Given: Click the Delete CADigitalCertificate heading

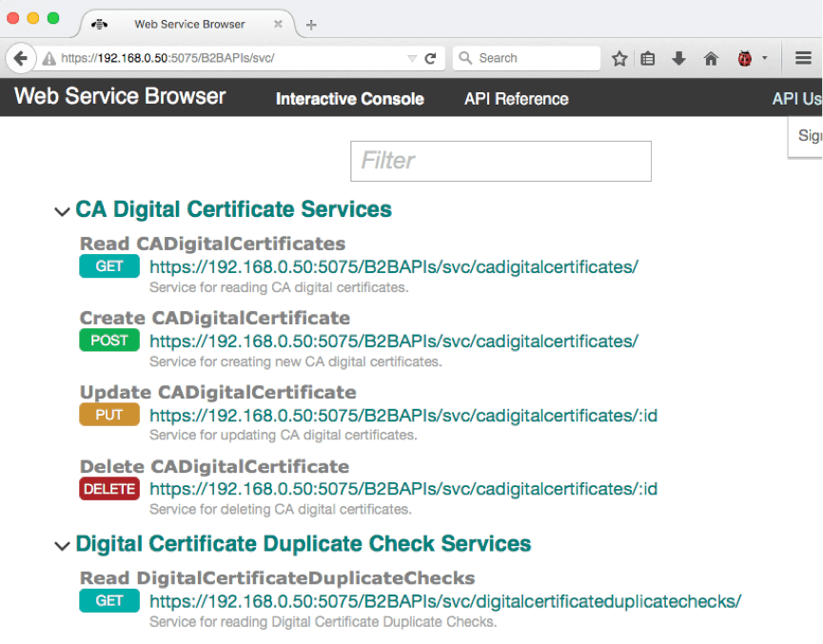Looking at the screenshot, I should tap(214, 467).
